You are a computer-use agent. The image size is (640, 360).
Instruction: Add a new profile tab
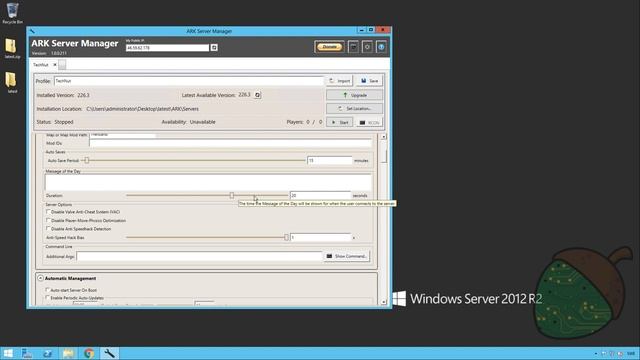[x=62, y=64]
